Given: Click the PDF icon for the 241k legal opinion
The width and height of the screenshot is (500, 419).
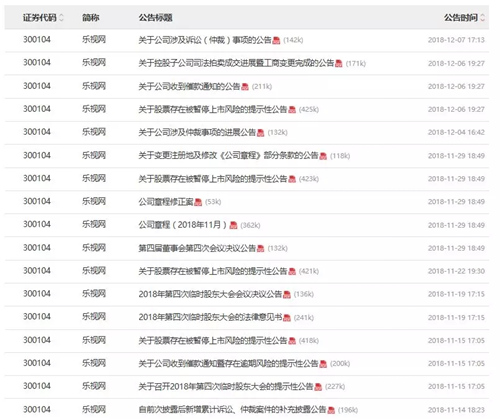Looking at the screenshot, I should coord(287,318).
